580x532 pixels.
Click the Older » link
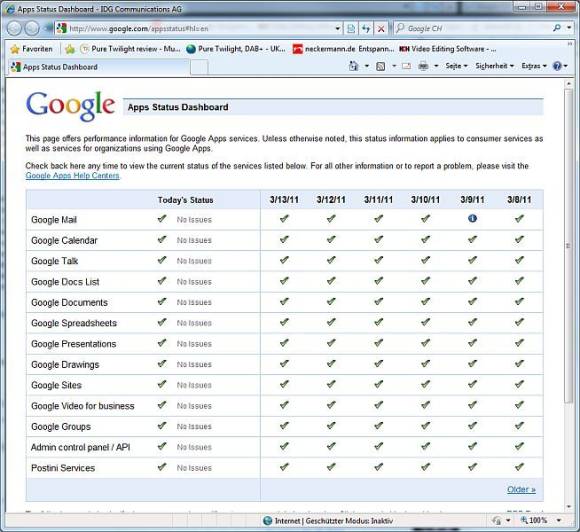521,489
